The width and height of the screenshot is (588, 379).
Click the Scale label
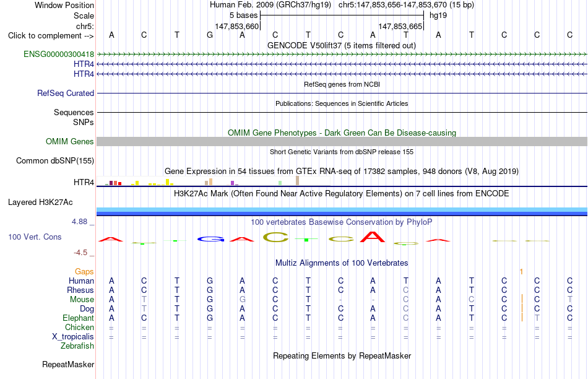[84, 15]
